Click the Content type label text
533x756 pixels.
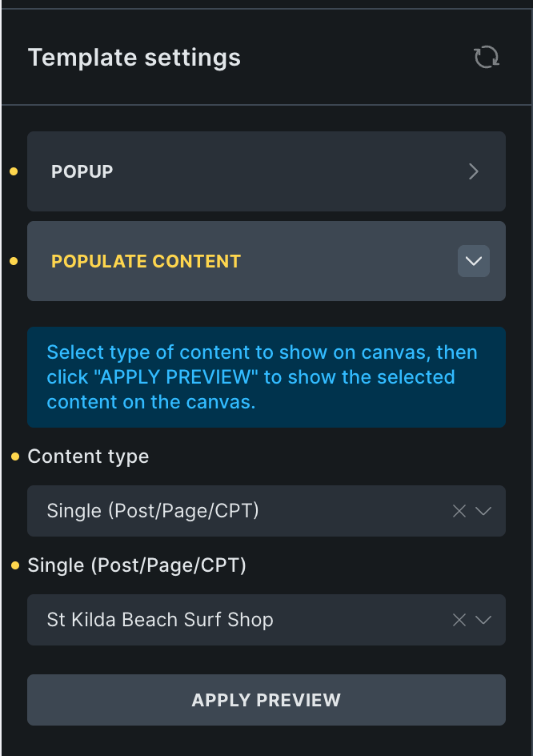pos(88,456)
